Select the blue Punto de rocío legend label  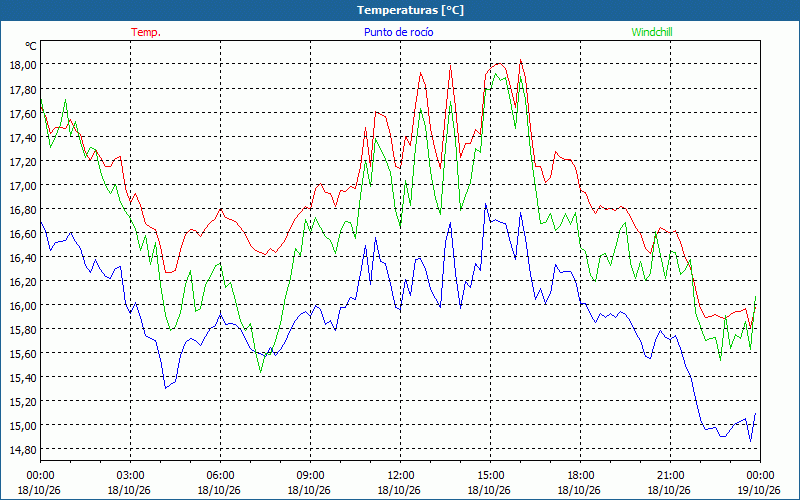(398, 32)
